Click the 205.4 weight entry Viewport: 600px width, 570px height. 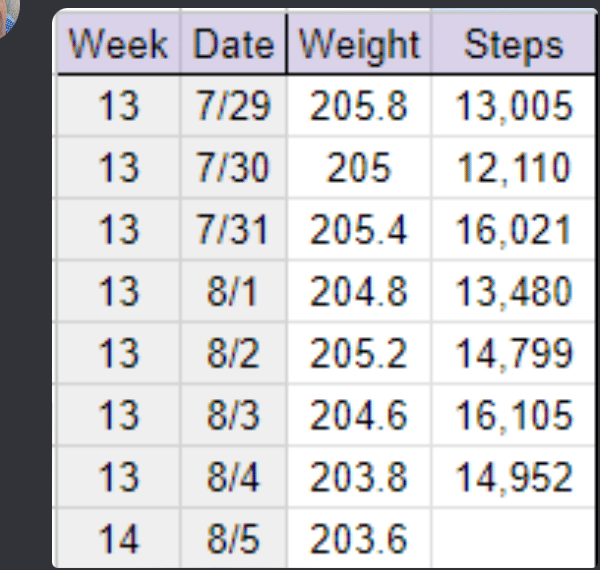pos(359,230)
